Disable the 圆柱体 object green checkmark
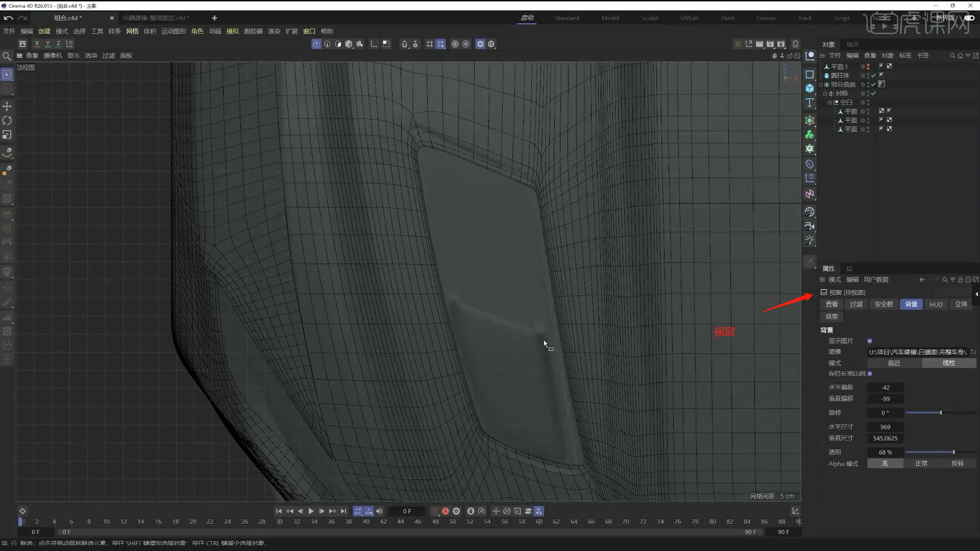Screen dimensions: 980x551 tap(874, 76)
